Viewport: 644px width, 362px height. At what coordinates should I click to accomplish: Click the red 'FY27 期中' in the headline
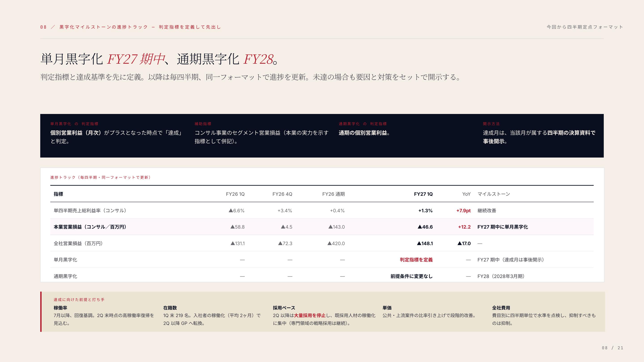pyautogui.click(x=136, y=59)
